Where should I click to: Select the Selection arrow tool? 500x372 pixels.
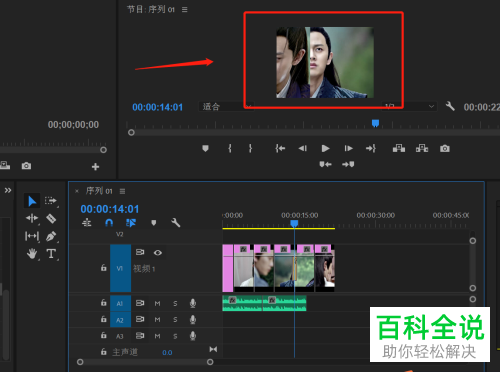click(32, 201)
